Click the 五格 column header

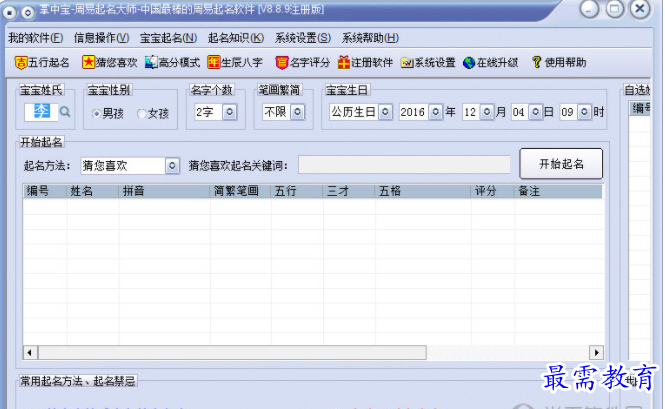[x=423, y=191]
